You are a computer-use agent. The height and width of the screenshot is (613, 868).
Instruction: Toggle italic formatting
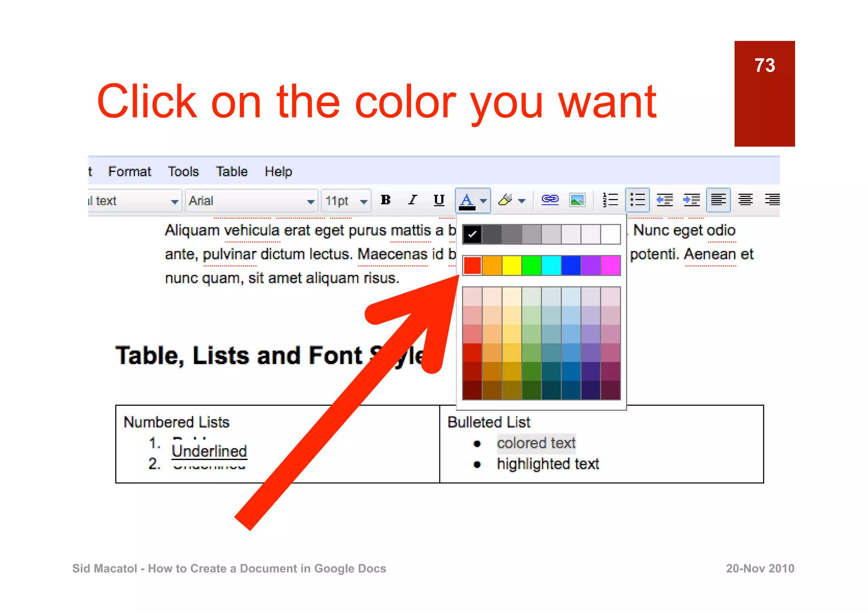412,200
